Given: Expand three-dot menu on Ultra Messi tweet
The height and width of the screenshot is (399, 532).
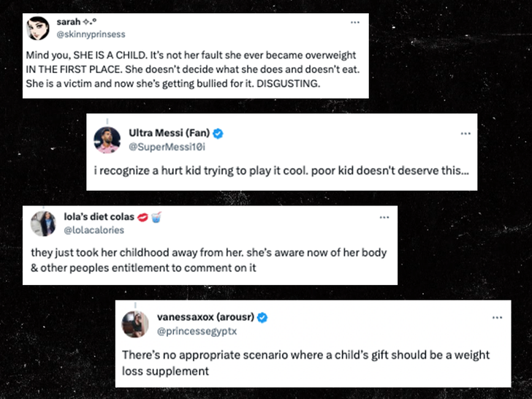Looking at the screenshot, I should point(465,134).
